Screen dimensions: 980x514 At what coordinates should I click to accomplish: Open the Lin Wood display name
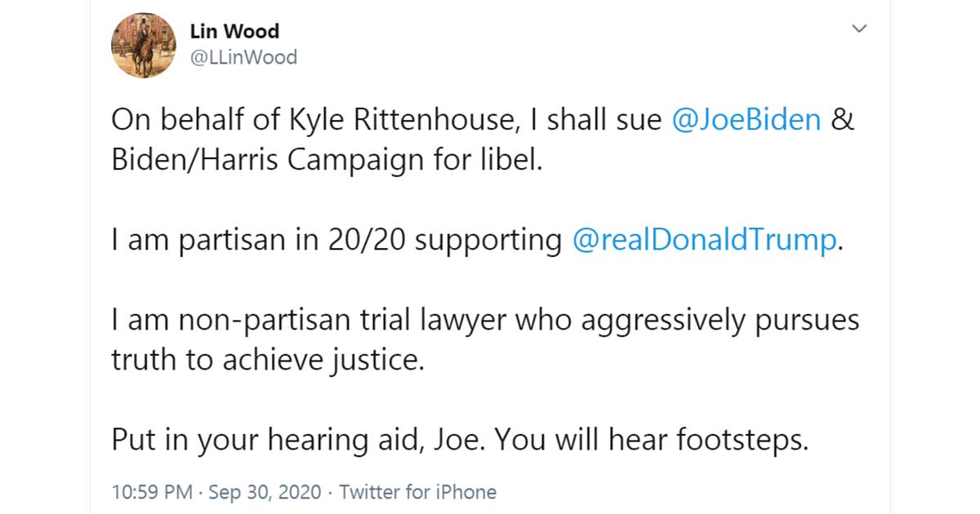(x=234, y=32)
